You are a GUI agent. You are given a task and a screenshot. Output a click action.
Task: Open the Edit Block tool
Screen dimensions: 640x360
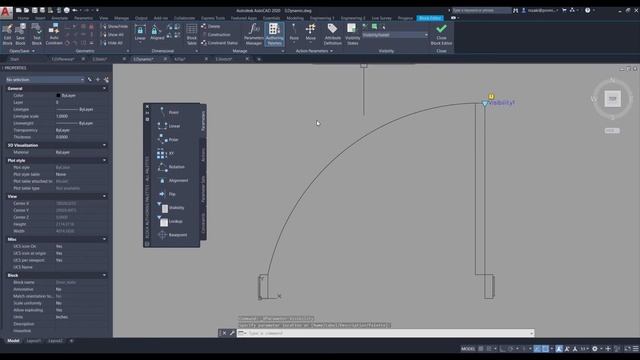7,34
